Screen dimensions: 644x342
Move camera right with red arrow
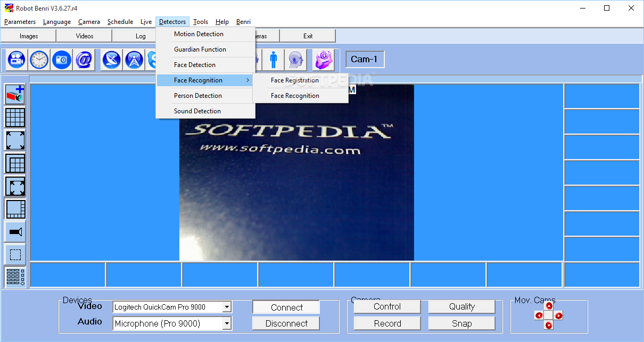[559, 315]
